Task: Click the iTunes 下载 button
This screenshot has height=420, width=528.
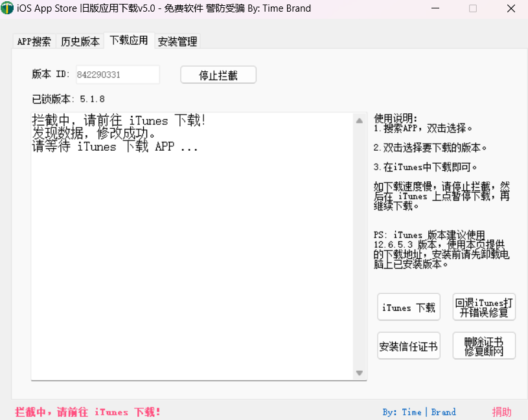Action: 408,307
